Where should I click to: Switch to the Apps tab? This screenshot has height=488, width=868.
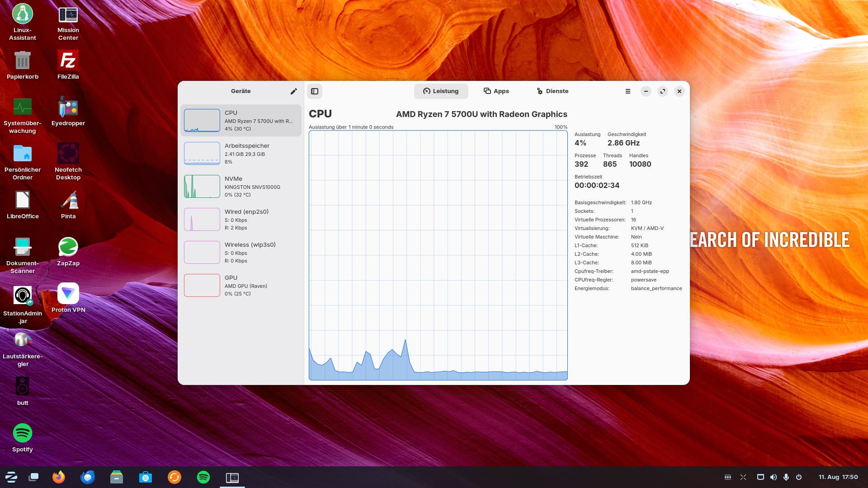coord(496,91)
